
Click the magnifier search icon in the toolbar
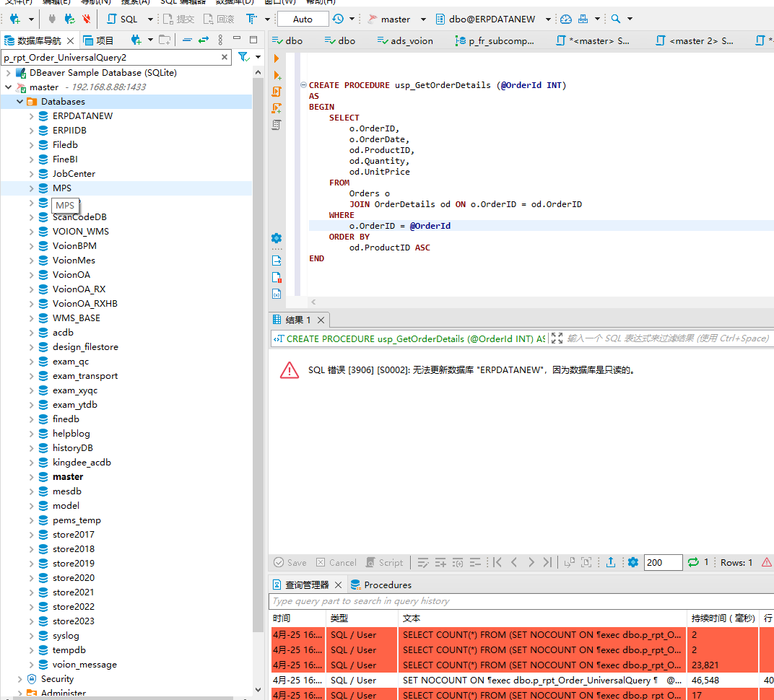coord(616,19)
